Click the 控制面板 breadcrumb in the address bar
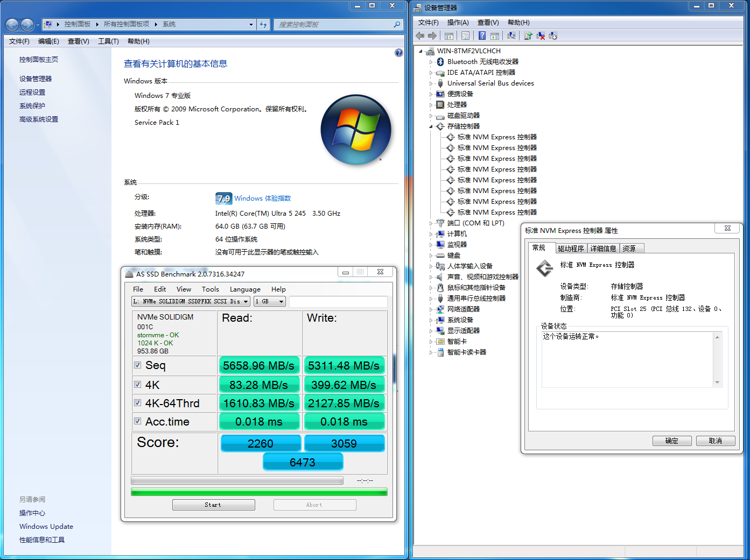This screenshot has width=750, height=560. point(78,24)
